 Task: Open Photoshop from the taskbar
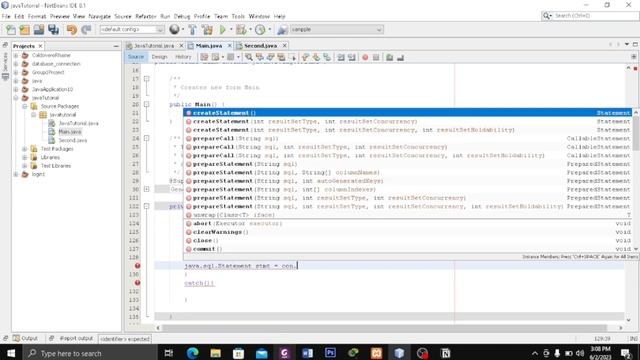click(x=330, y=353)
